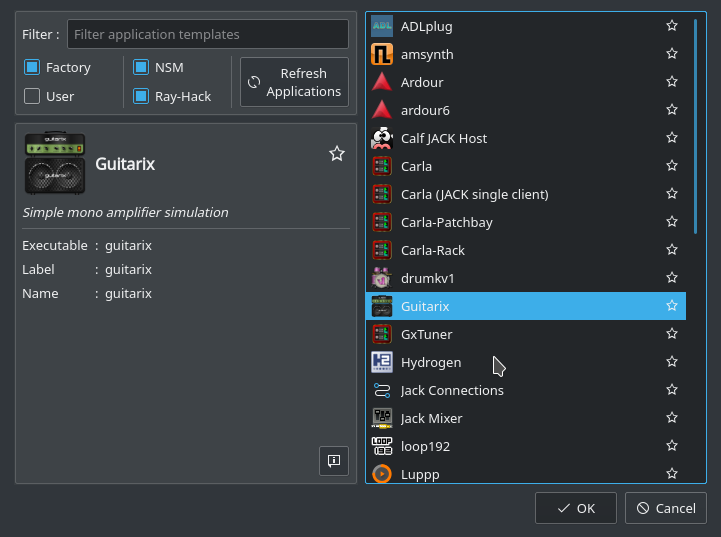Click the amsynth application icon
721x537 pixels.
pos(382,54)
